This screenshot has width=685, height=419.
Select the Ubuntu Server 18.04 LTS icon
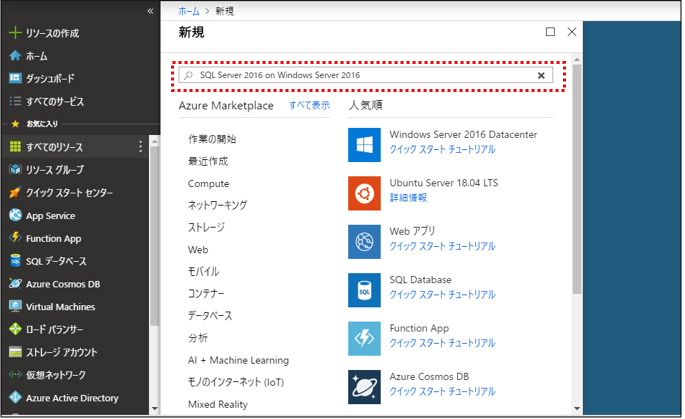click(365, 194)
